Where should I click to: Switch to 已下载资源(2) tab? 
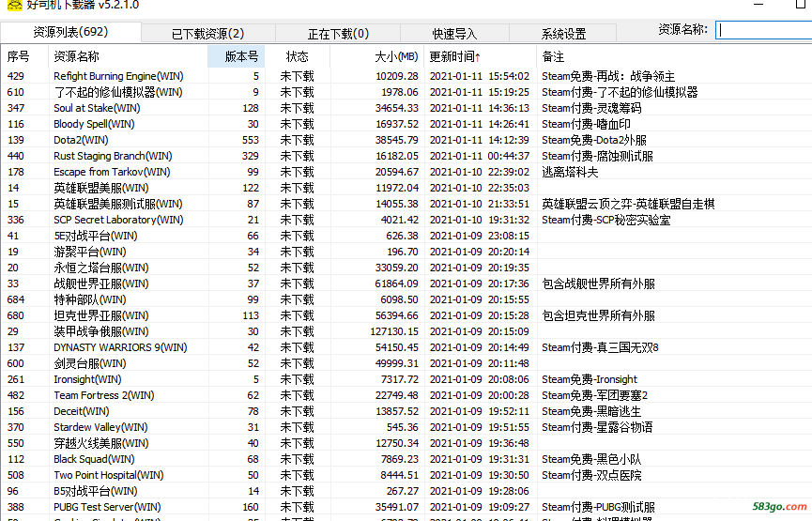point(207,34)
